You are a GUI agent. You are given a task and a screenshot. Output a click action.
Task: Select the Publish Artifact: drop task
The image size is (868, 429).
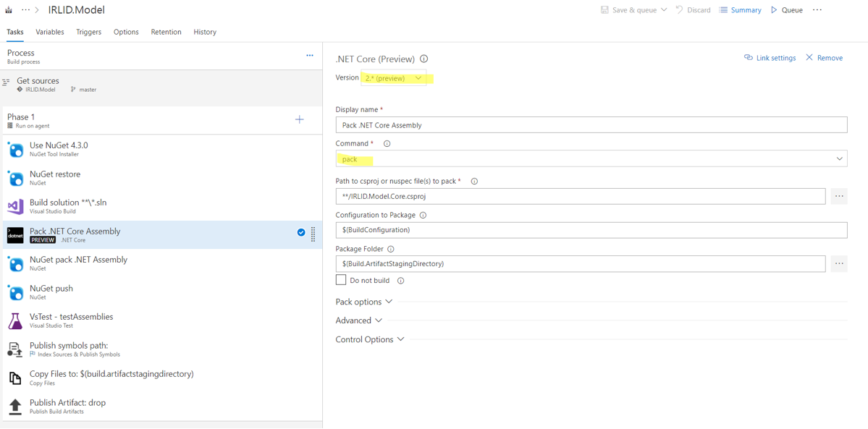tap(162, 407)
